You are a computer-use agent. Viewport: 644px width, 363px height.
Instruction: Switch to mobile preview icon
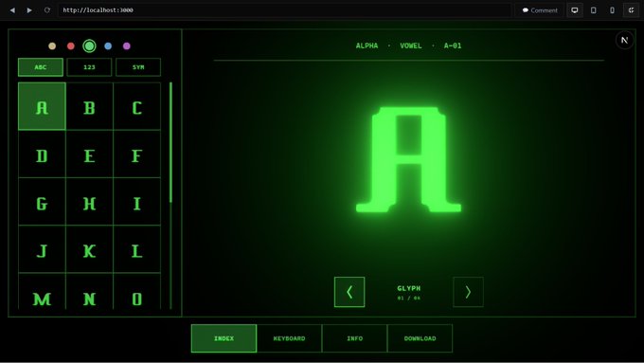coord(612,10)
